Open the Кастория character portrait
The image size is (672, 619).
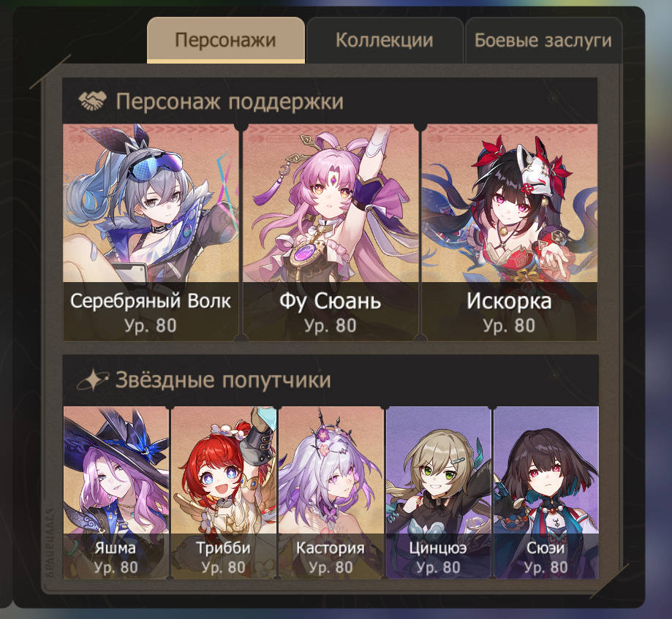(331, 493)
